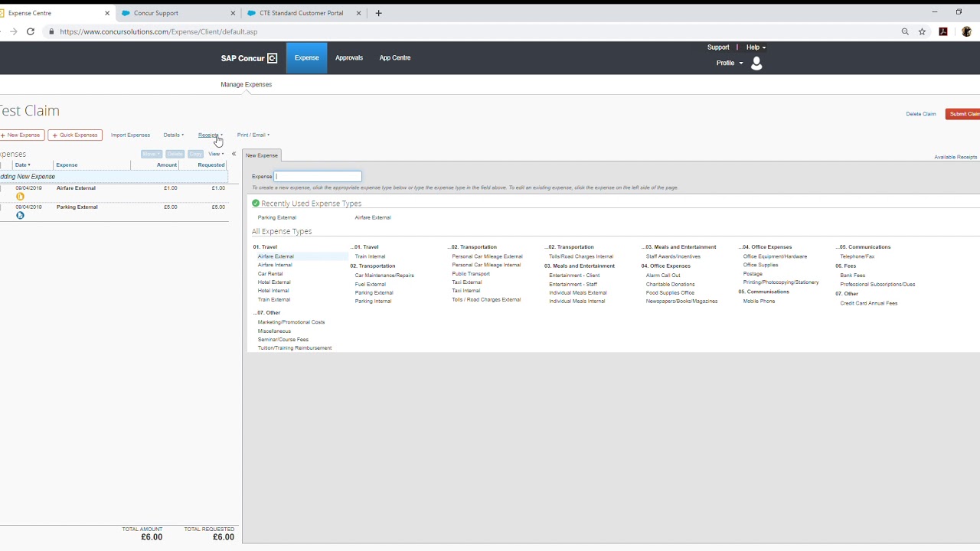Click Import Expenses
The width and height of the screenshot is (980, 551).
click(x=130, y=135)
